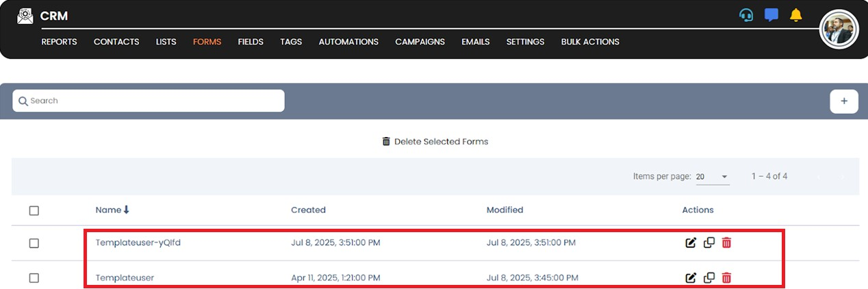This screenshot has height=289, width=868.
Task: Click Delete Selected Forms
Action: pyautogui.click(x=435, y=142)
